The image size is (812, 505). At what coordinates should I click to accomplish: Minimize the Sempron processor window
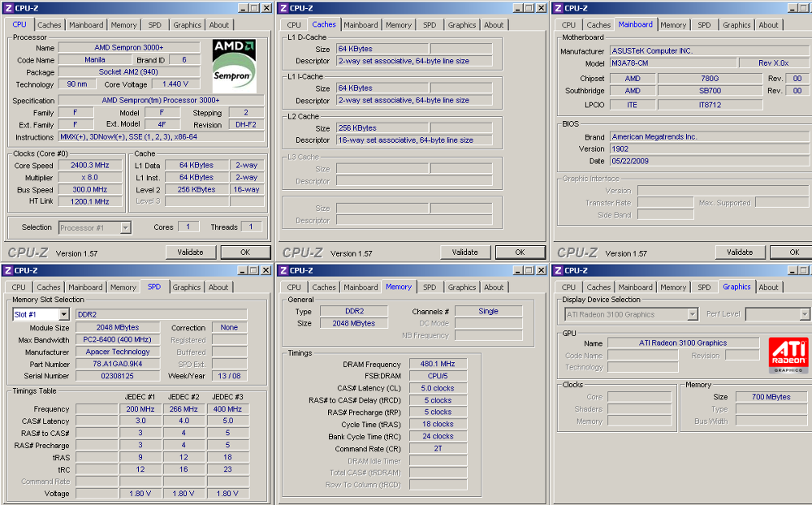243,8
